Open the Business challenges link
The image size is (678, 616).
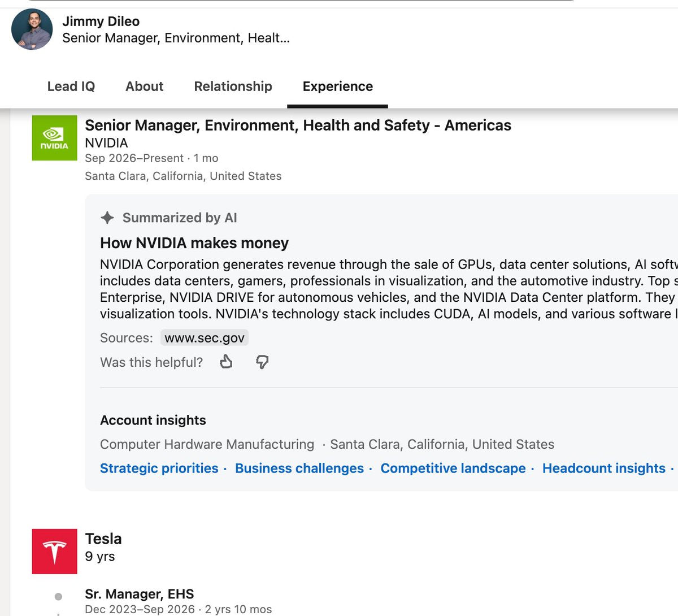click(299, 468)
